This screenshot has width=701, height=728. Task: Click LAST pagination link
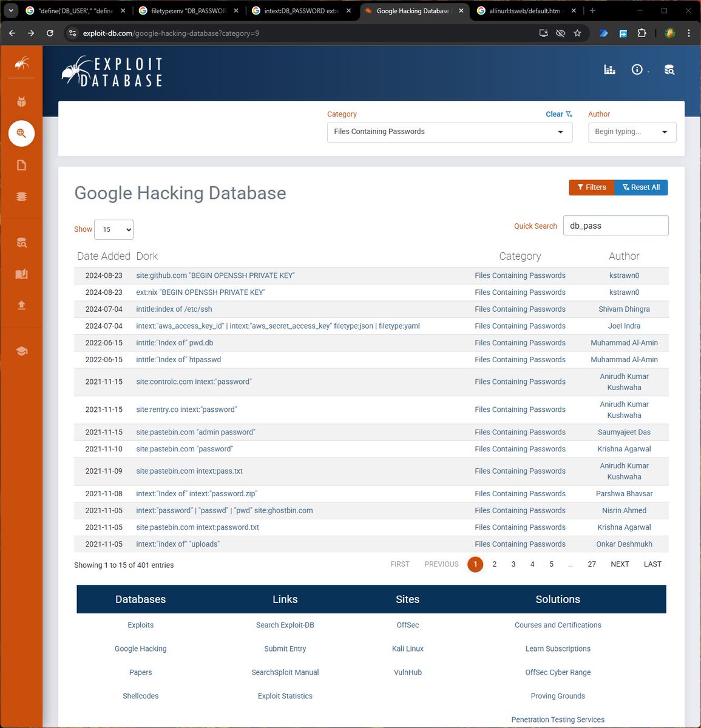point(652,564)
